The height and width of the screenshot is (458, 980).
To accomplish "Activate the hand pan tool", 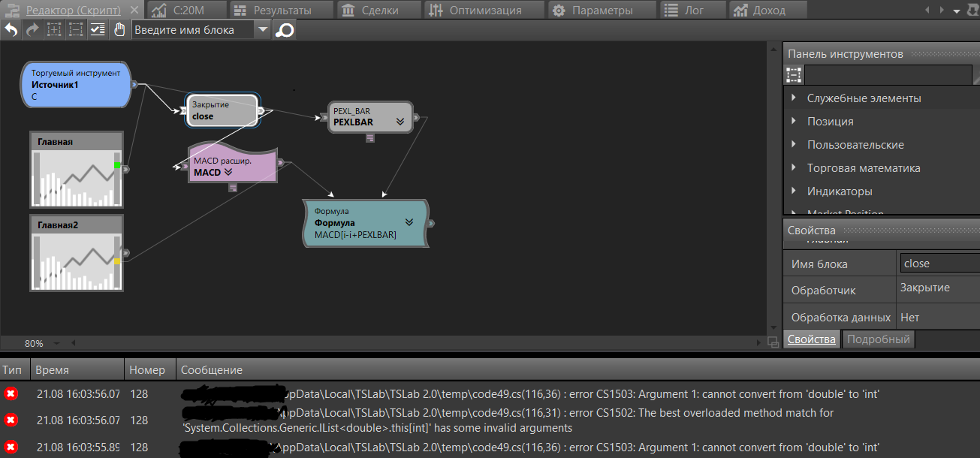I will 119,30.
